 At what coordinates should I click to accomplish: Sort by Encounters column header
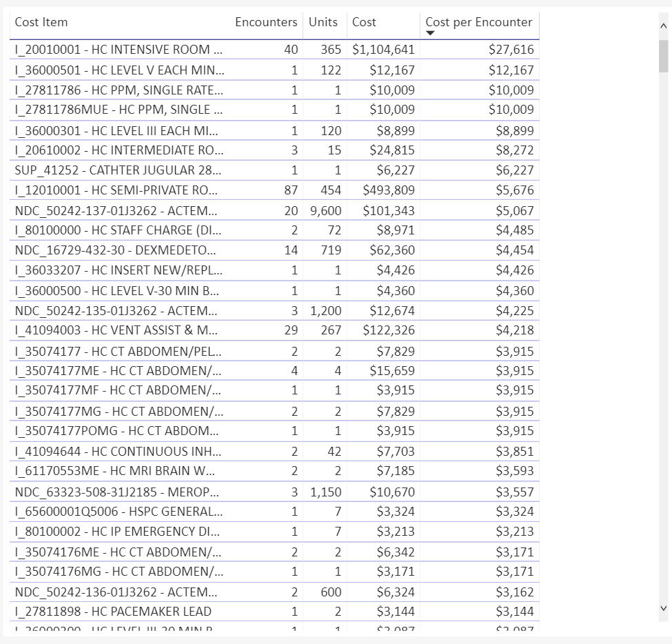pyautogui.click(x=266, y=22)
